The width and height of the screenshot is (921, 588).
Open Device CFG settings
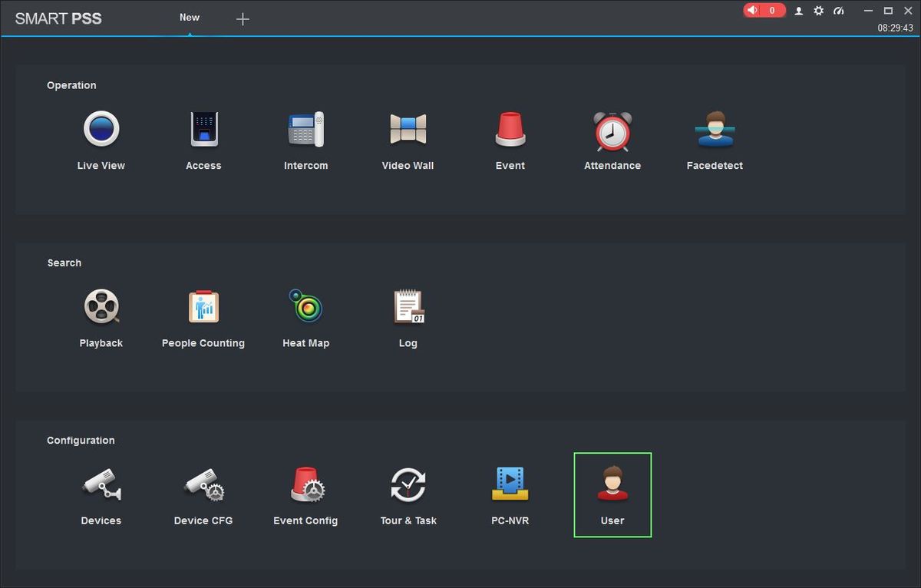(x=203, y=485)
